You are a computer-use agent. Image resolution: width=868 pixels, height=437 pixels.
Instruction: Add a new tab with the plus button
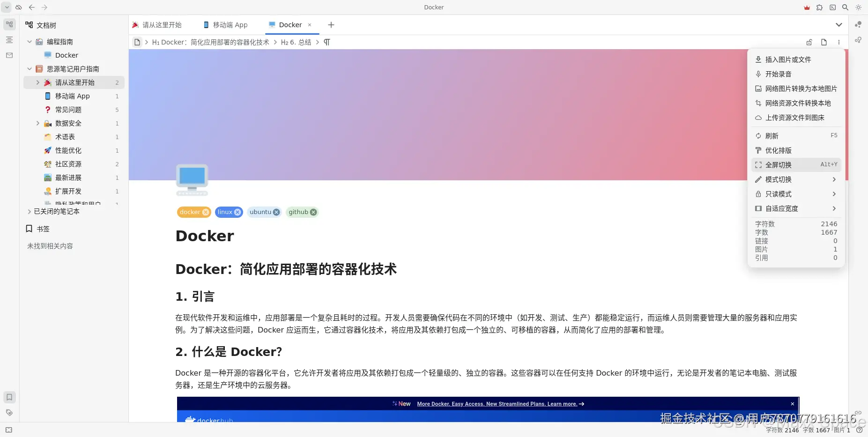click(x=331, y=25)
